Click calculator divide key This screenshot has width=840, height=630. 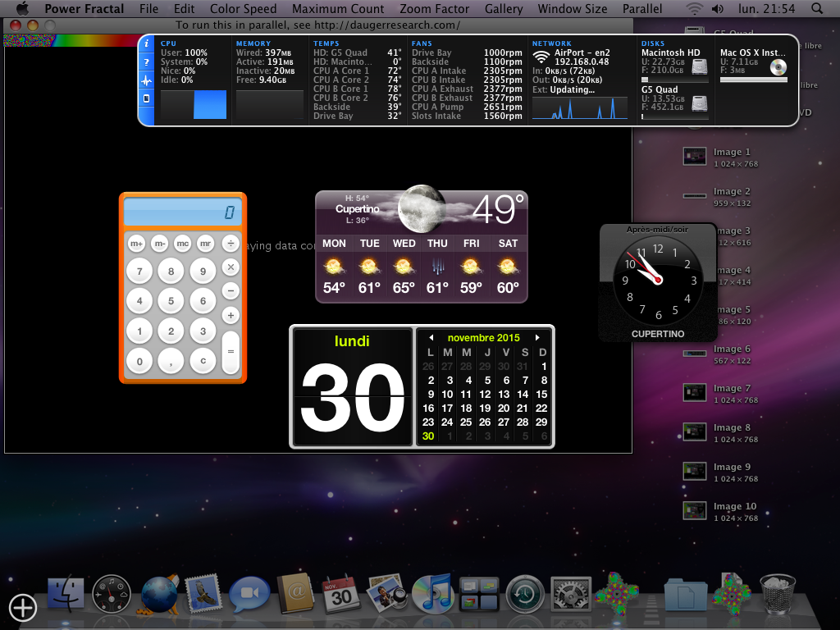(x=231, y=244)
